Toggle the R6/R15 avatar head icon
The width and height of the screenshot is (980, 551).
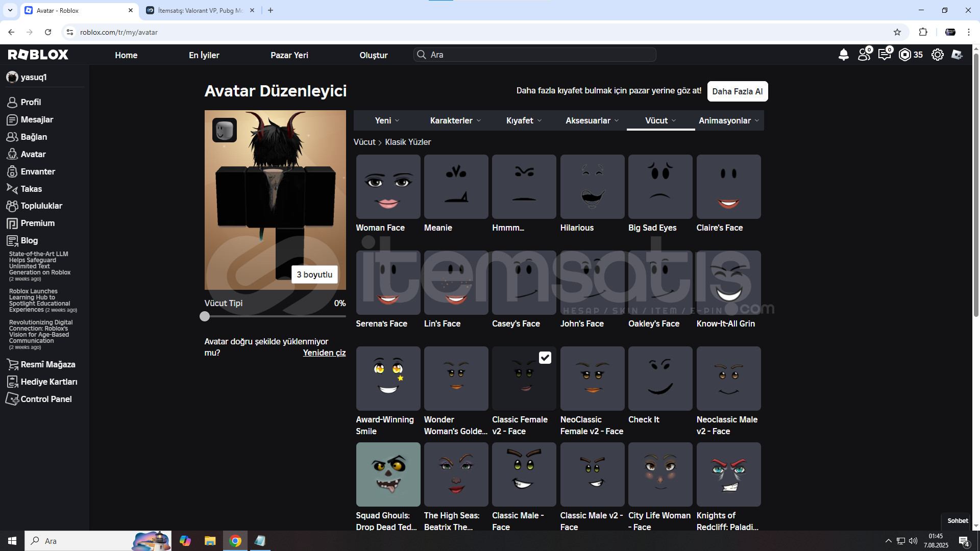pos(225,130)
